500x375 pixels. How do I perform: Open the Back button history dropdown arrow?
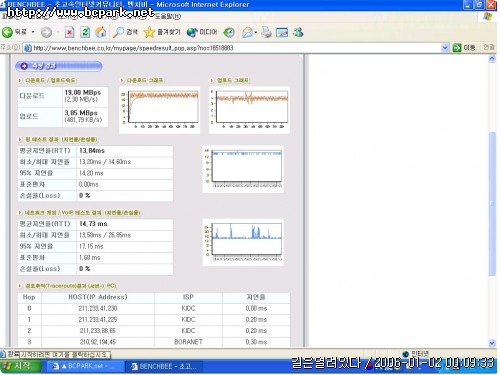click(x=33, y=32)
